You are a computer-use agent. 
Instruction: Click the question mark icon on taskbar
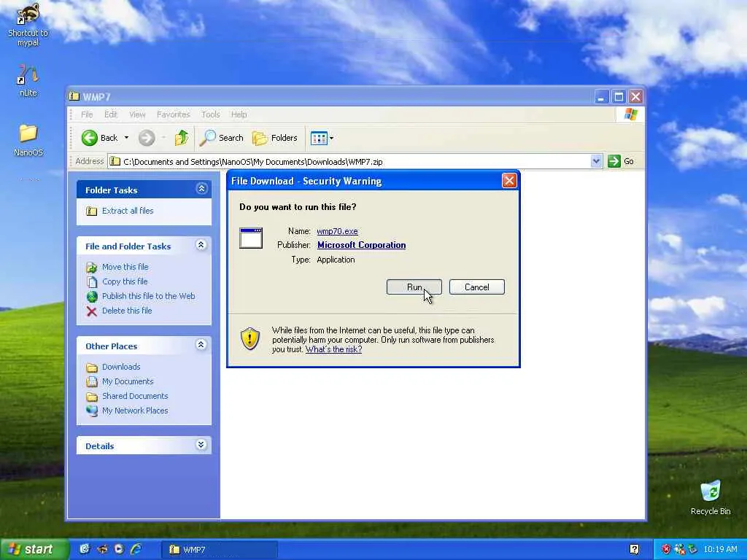[634, 550]
